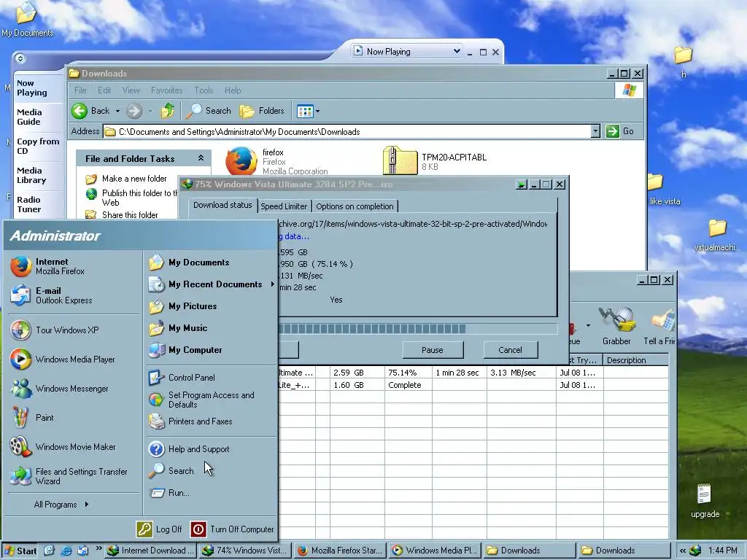747x560 pixels.
Task: Open My Documents in Start menu
Action: click(x=189, y=262)
